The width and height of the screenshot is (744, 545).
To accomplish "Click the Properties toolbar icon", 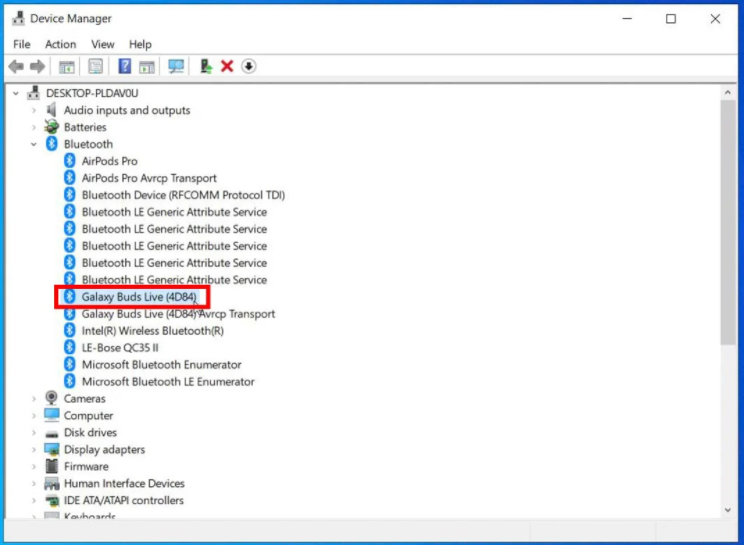I will (96, 66).
